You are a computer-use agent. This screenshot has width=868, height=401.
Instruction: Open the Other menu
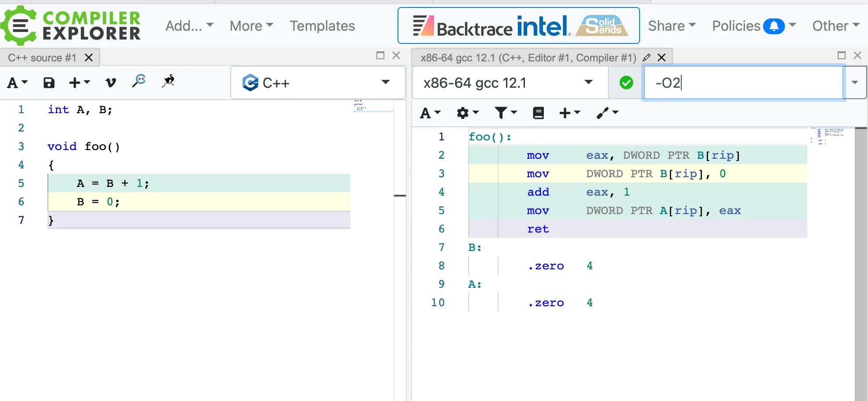(x=835, y=26)
